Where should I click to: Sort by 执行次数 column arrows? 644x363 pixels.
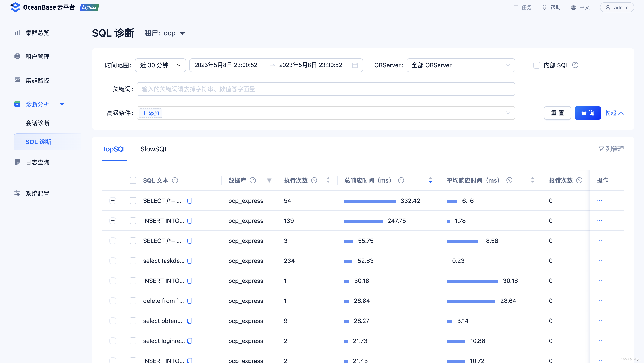328,180
